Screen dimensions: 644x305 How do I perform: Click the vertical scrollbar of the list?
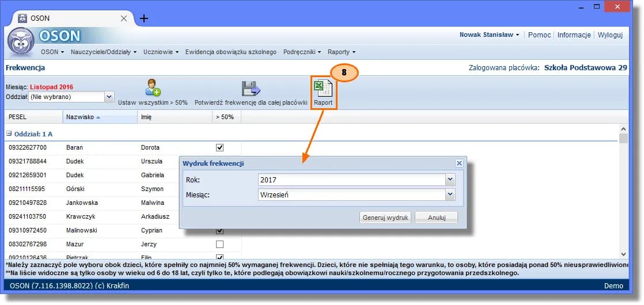pos(623,190)
